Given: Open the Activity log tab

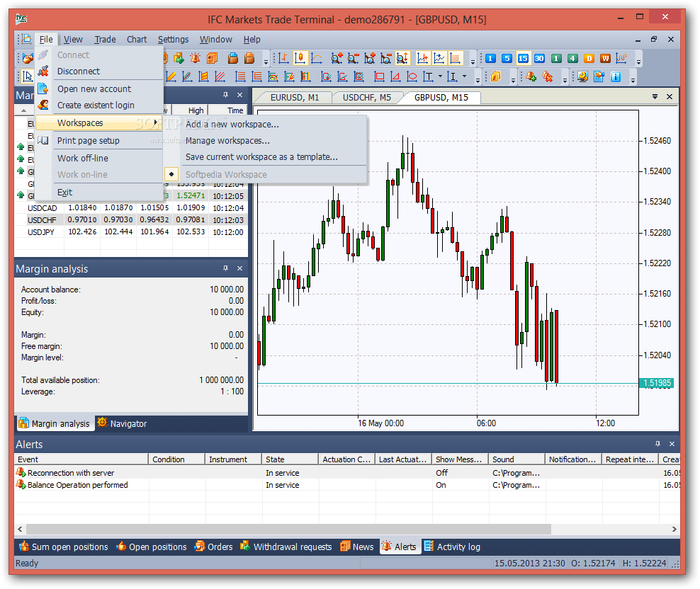Looking at the screenshot, I should tap(452, 547).
